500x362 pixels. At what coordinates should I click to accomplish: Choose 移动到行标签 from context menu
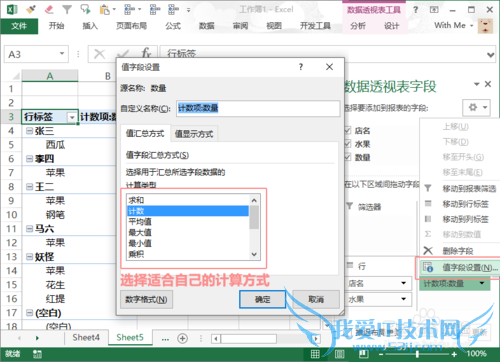[x=461, y=204]
